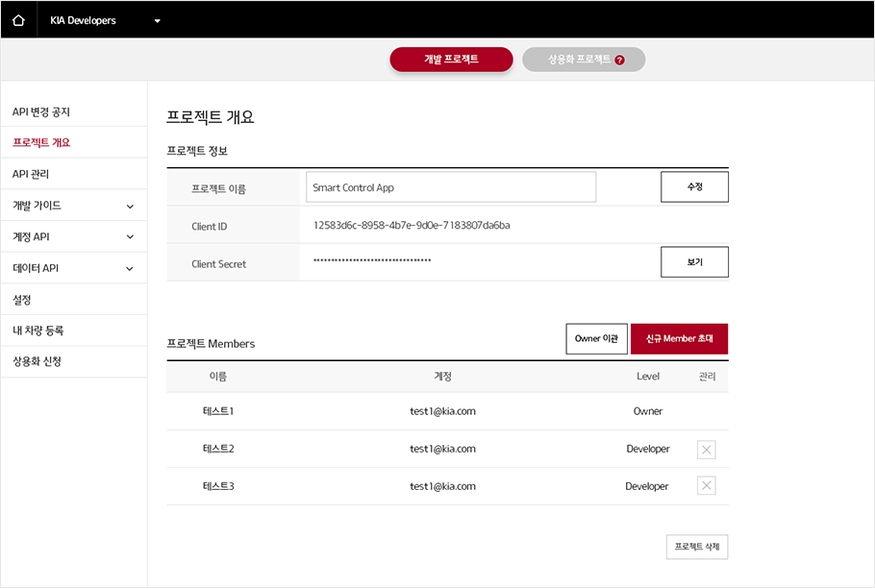Open 설정 from the sidebar
Image resolution: width=875 pixels, height=588 pixels.
22,300
